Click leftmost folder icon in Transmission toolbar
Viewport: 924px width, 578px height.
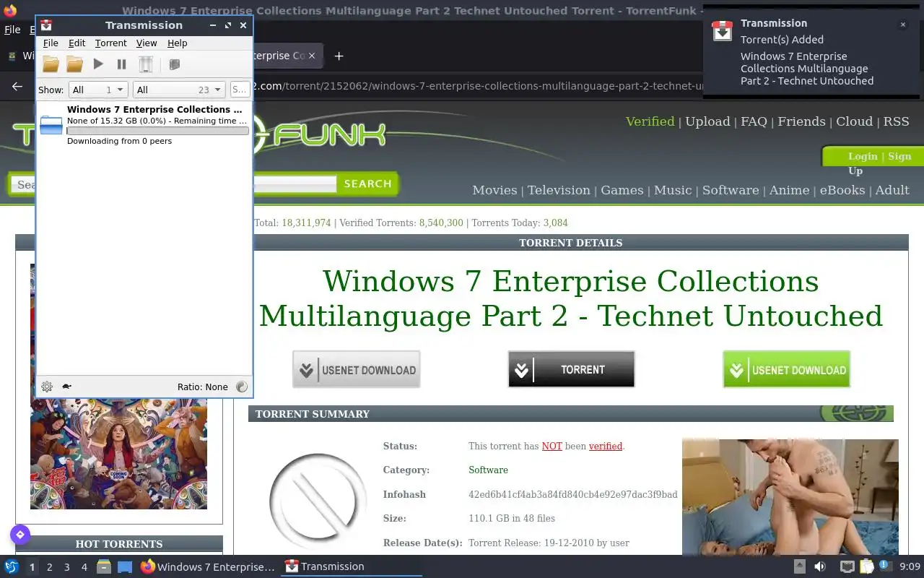tap(51, 64)
